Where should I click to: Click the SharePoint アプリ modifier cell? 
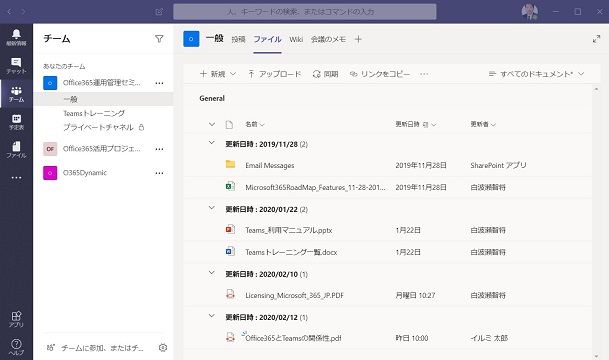pyautogui.click(x=498, y=165)
